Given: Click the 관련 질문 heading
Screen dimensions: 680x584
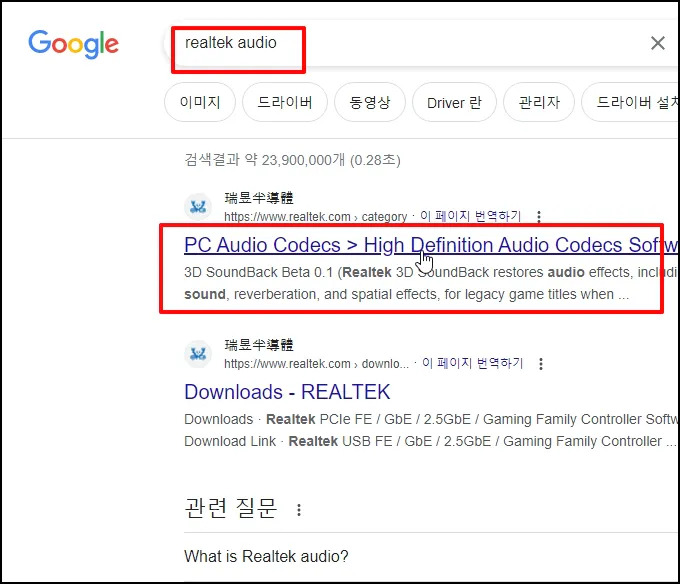Looking at the screenshot, I should (230, 508).
